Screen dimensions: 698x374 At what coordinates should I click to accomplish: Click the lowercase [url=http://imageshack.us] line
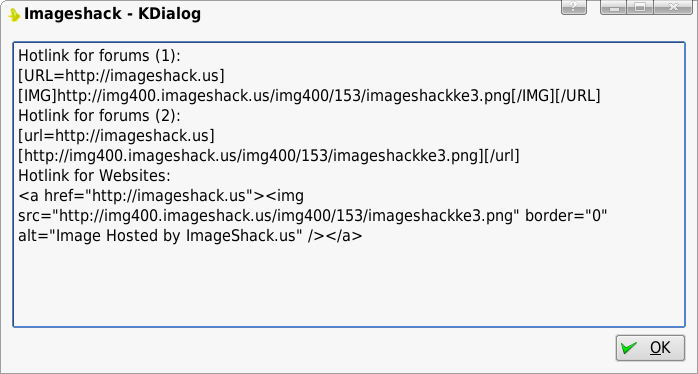(116, 136)
